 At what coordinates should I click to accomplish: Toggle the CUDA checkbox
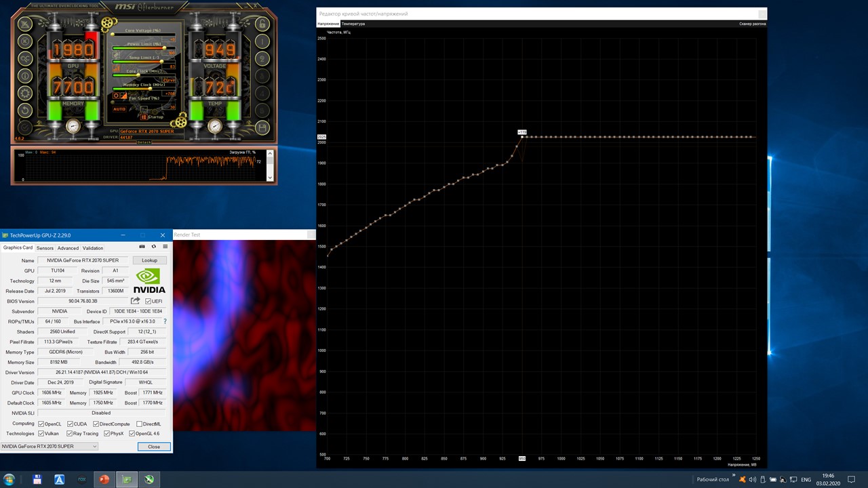click(x=70, y=424)
